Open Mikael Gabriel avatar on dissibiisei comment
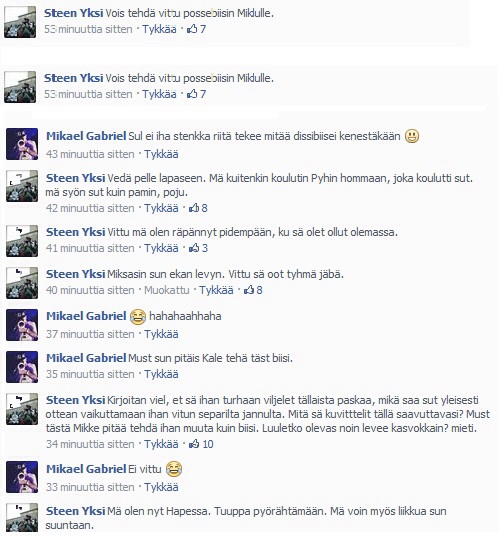504x536 pixels. click(x=22, y=144)
